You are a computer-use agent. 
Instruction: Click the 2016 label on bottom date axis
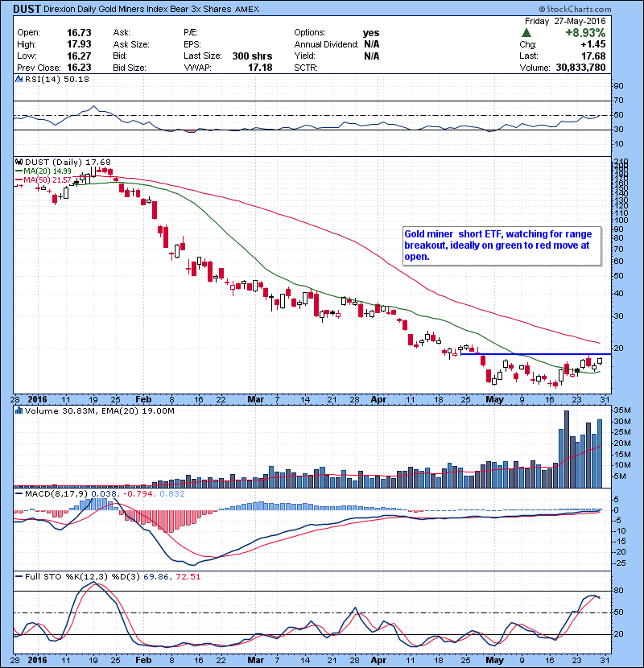(37, 660)
